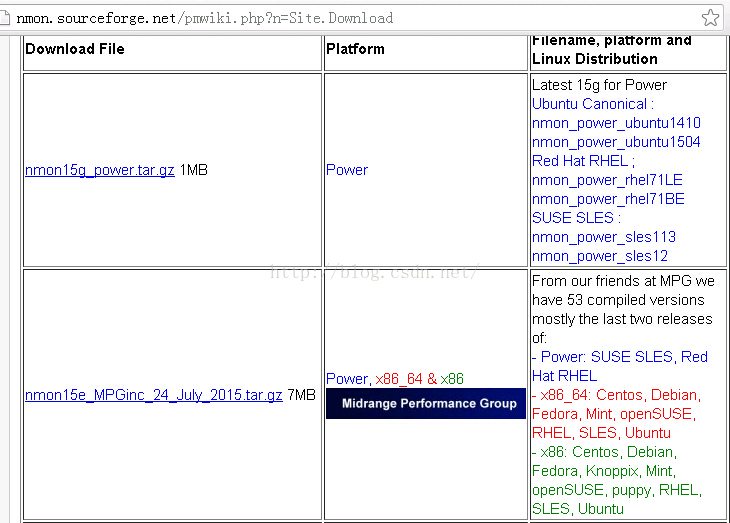
Task: Select the 'Linux Distribution' header text
Action: (x=595, y=59)
